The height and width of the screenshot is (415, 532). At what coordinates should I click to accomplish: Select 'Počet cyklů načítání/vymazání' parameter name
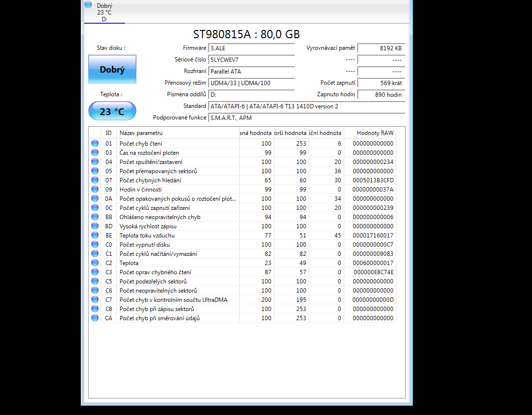coord(158,253)
